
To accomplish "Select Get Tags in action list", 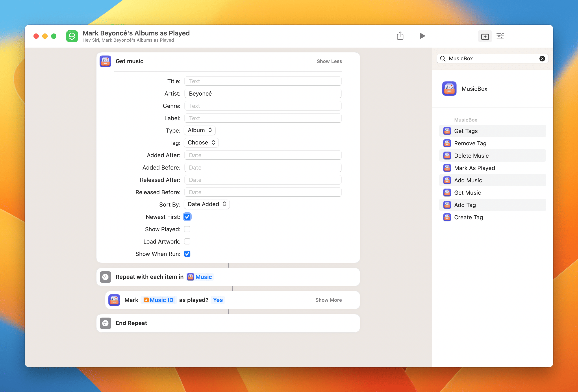I will pos(493,131).
